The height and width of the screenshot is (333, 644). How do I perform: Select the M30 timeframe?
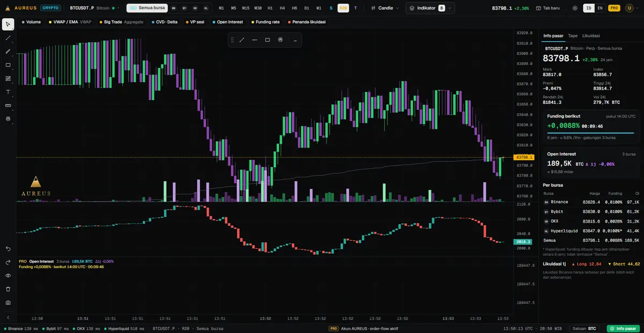(x=258, y=8)
